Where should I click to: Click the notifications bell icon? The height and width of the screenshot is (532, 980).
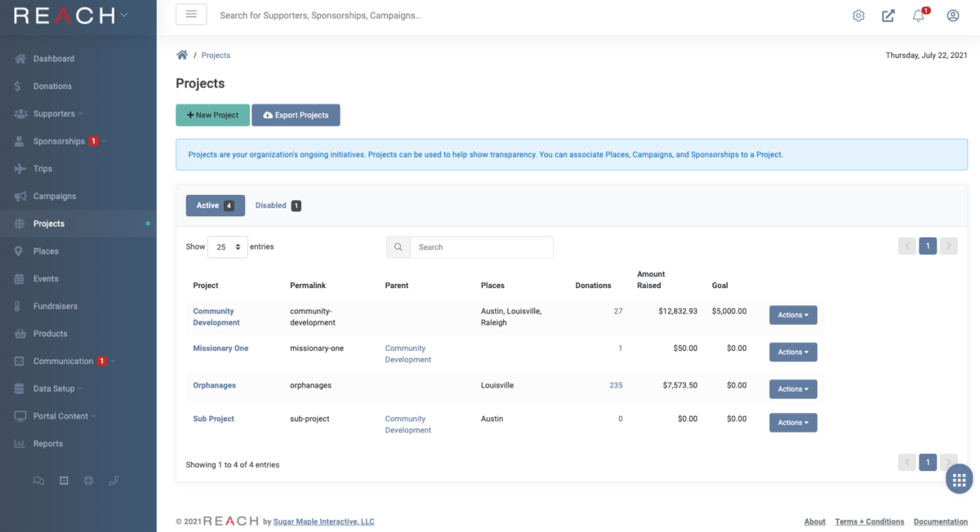click(x=918, y=16)
